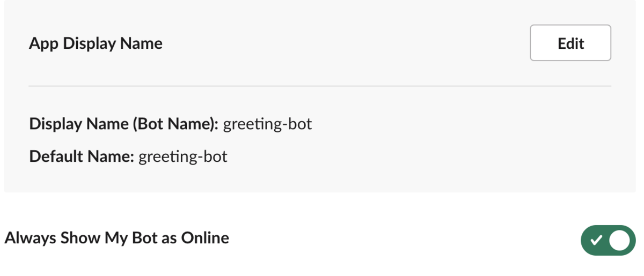Select the App Display Name heading
Viewport: 644px width, 276px height.
click(96, 43)
